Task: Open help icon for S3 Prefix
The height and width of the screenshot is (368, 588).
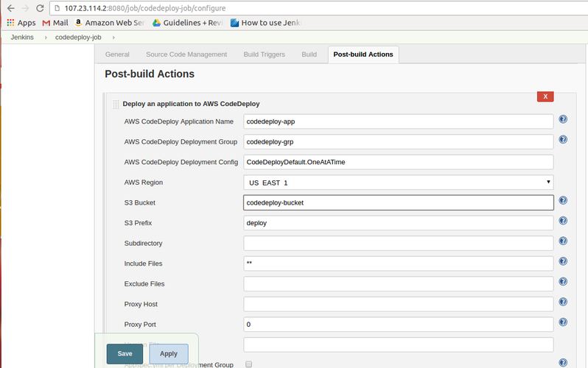Action: click(x=563, y=220)
